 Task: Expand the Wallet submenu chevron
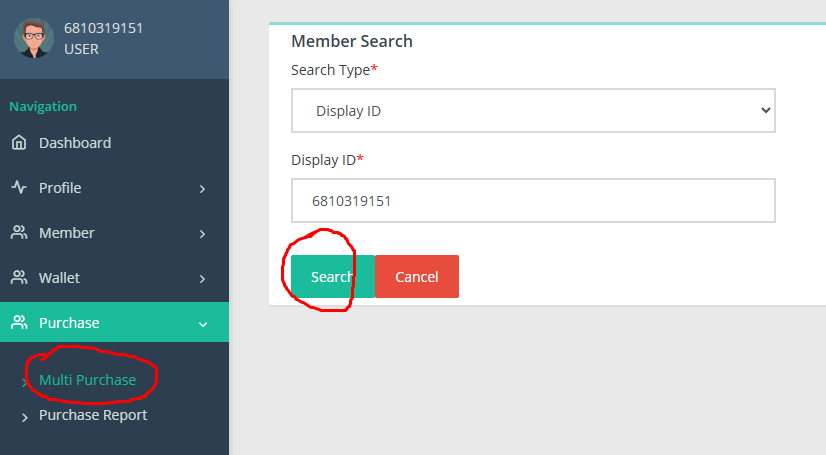click(202, 279)
